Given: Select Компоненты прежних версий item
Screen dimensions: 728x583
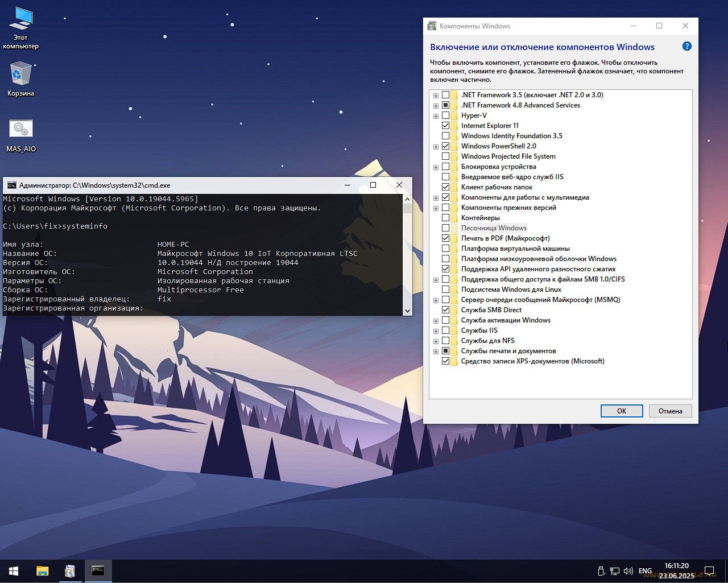Looking at the screenshot, I should pos(508,208).
